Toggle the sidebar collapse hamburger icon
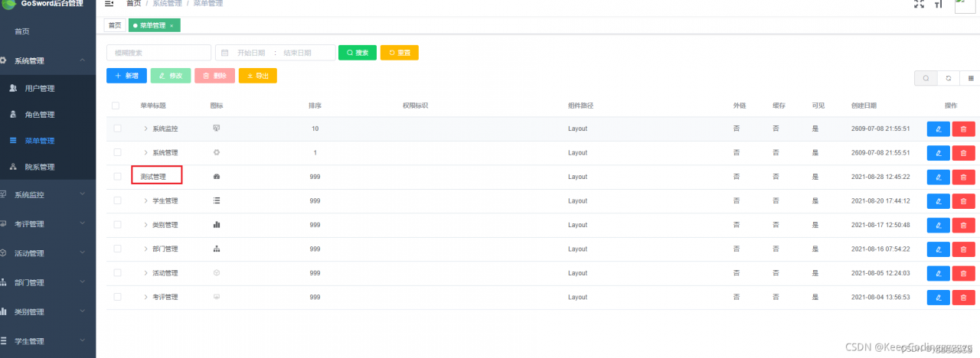 [109, 4]
